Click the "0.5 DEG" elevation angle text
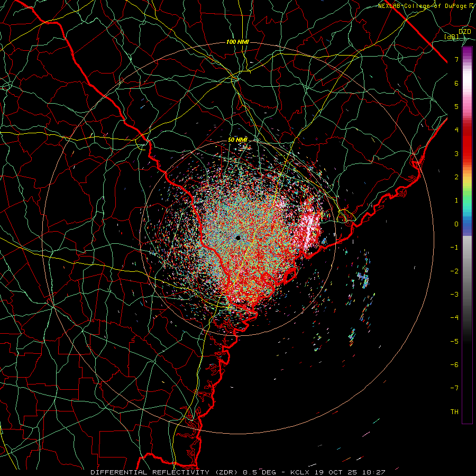 [x=259, y=472]
